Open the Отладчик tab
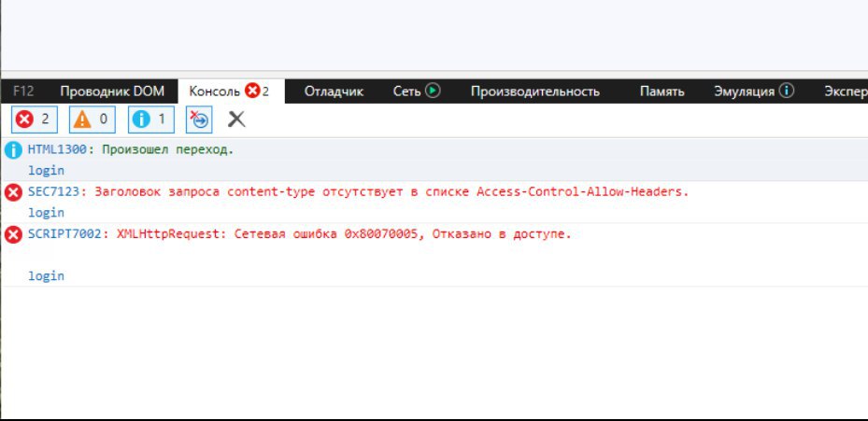 click(x=334, y=91)
